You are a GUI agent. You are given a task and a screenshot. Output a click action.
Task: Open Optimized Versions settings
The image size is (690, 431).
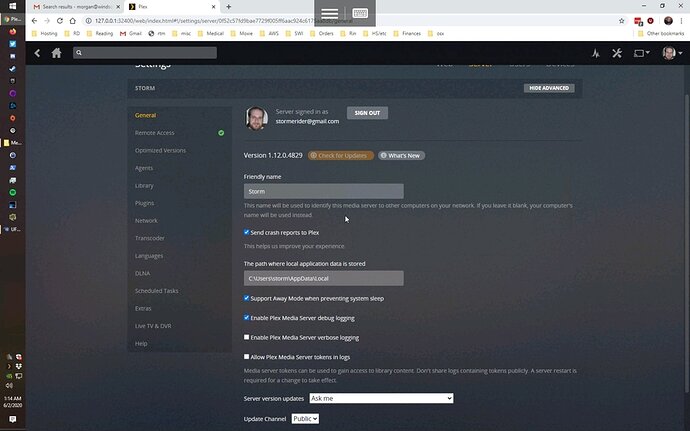(160, 151)
